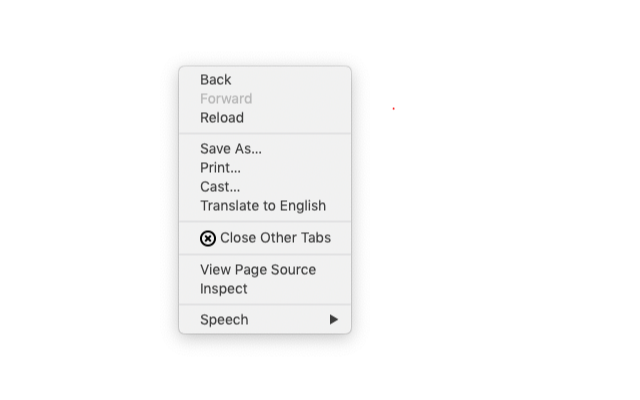Expand the Speech submenu arrow
The height and width of the screenshot is (400, 640).
[x=334, y=319]
